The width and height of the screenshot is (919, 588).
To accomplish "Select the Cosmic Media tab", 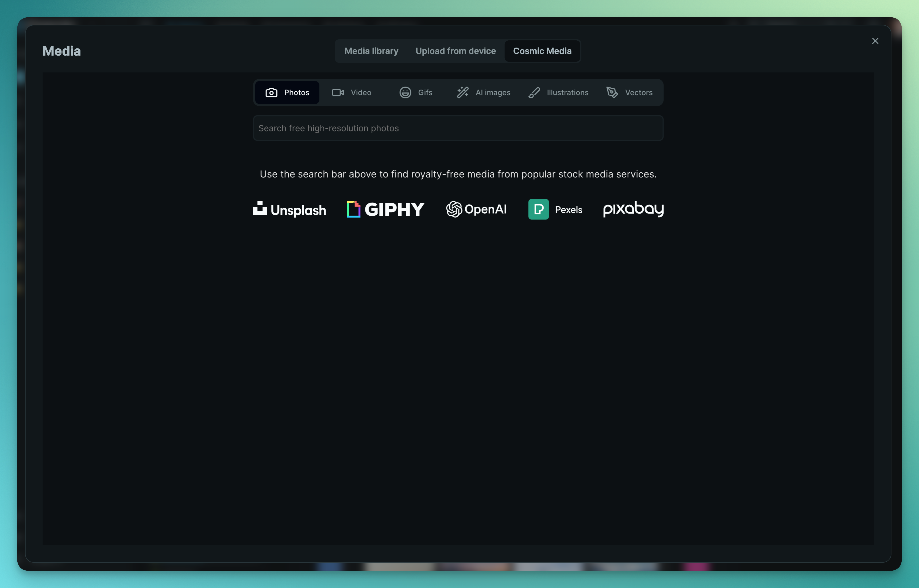I will click(542, 51).
